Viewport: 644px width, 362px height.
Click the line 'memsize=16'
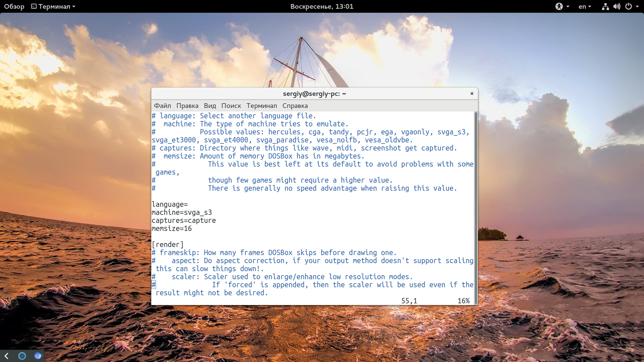point(172,229)
